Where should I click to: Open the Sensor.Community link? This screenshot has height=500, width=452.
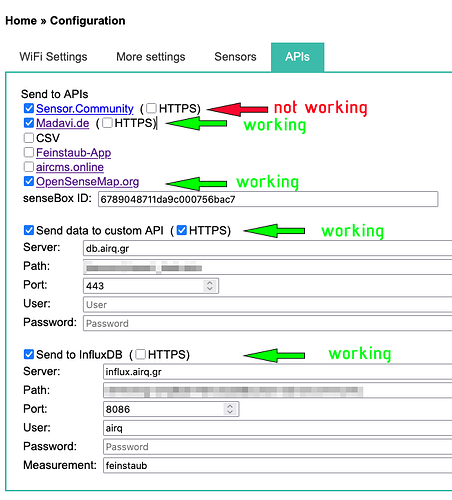click(x=85, y=109)
